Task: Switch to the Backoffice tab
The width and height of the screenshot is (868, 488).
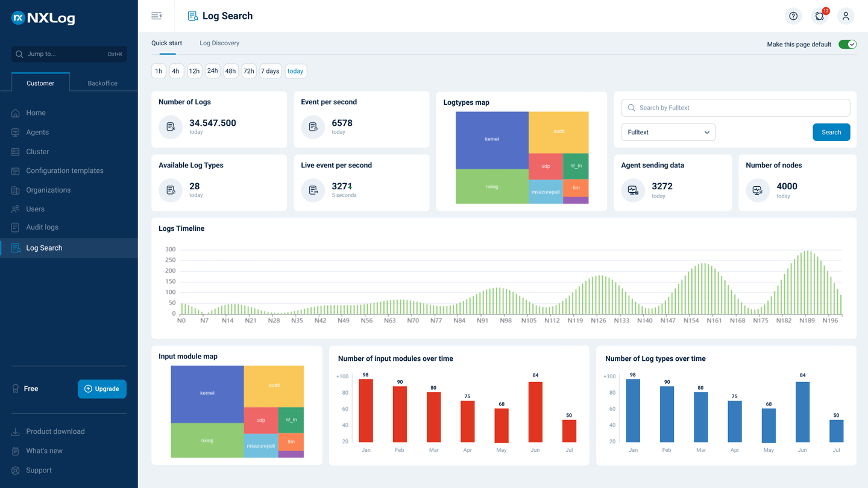Action: tap(102, 83)
